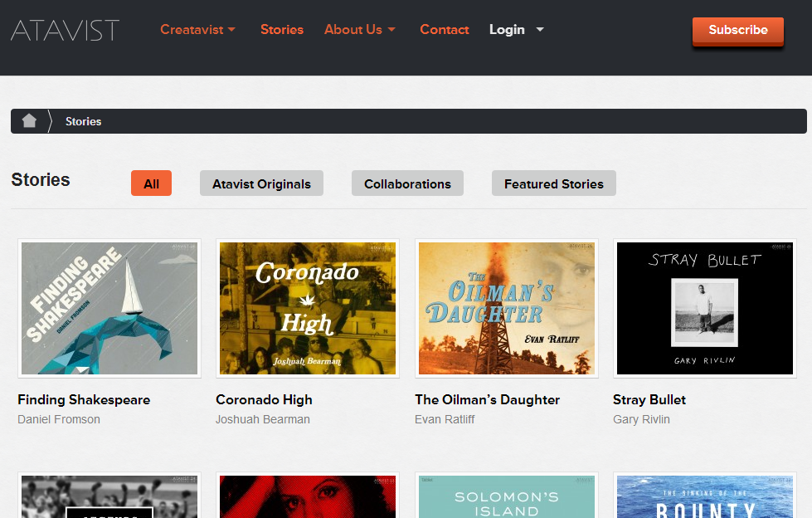Screen dimensions: 812x518
Task: Open the Sinking of the Bounty cover
Action: coord(705,496)
